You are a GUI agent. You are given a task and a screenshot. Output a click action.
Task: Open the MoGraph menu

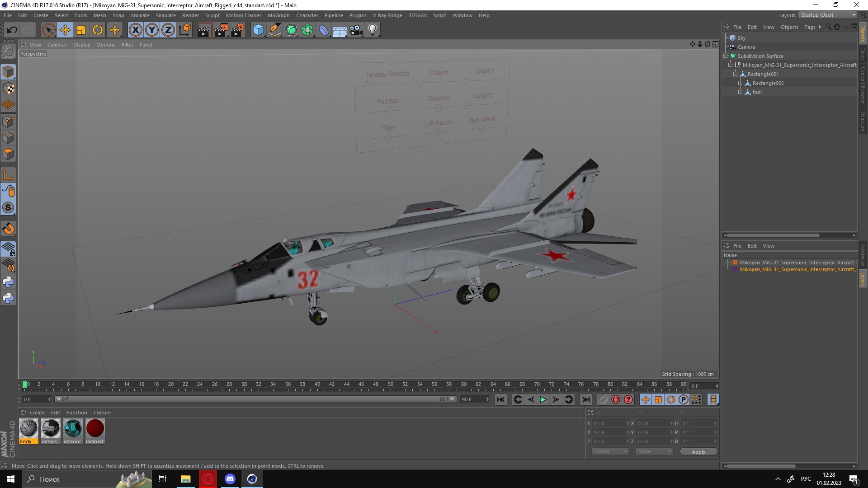[278, 15]
